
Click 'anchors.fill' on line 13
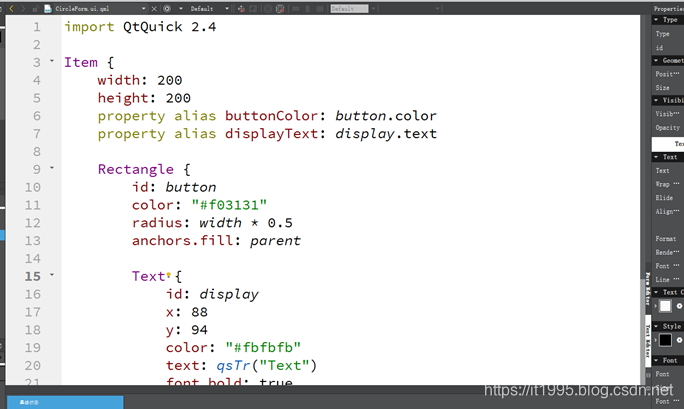182,241
